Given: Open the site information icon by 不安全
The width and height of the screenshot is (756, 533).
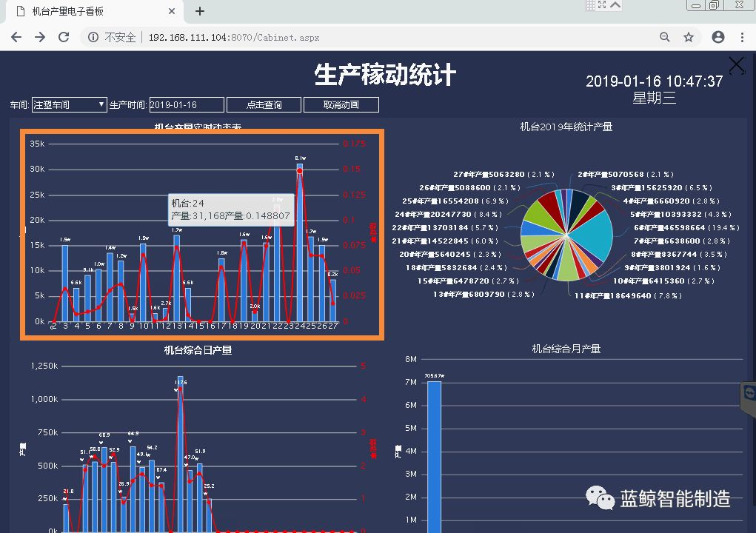Looking at the screenshot, I should (x=93, y=37).
